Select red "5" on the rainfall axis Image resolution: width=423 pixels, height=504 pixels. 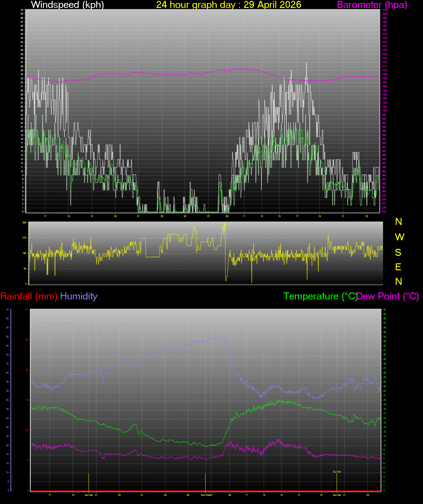coord(28,460)
